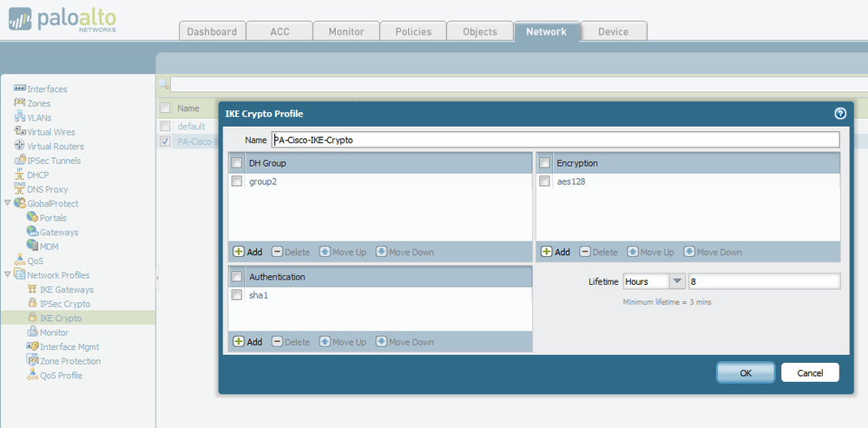This screenshot has width=868, height=428.
Task: Select the sha1 authentication checkbox
Action: point(237,295)
